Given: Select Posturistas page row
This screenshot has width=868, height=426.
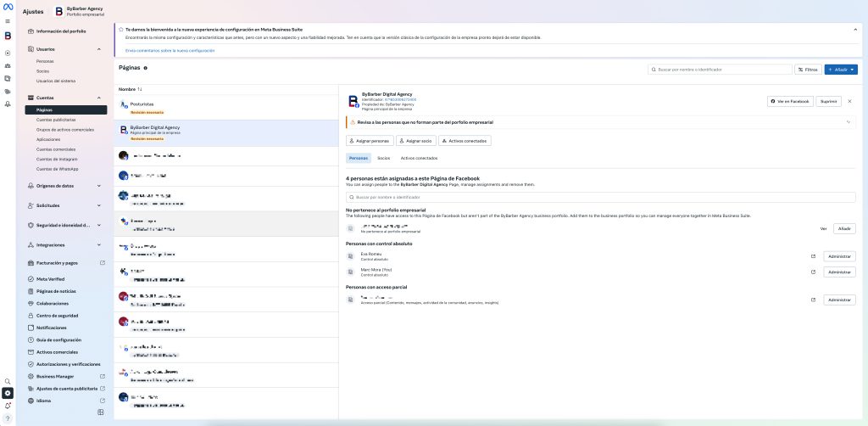Looking at the screenshot, I should pyautogui.click(x=225, y=108).
